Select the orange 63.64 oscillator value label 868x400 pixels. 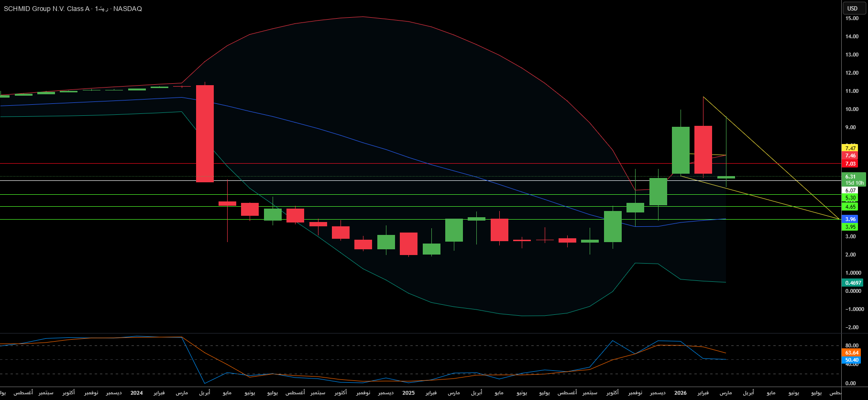point(852,353)
